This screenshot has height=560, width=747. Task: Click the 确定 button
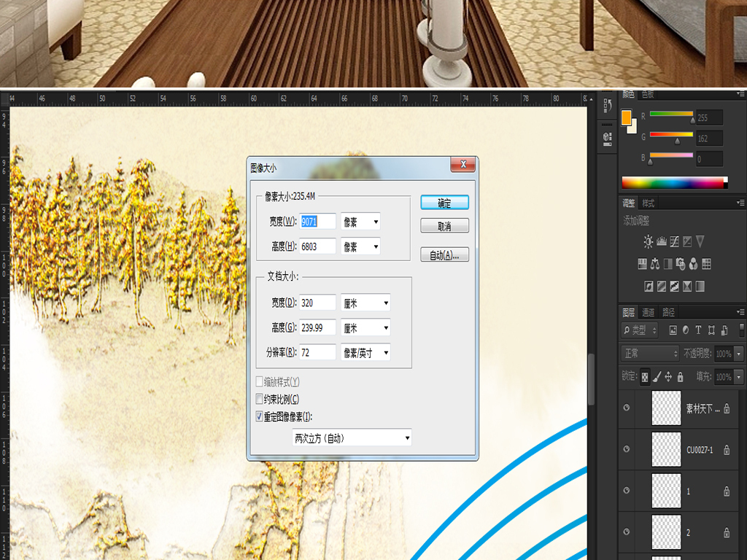click(x=444, y=203)
